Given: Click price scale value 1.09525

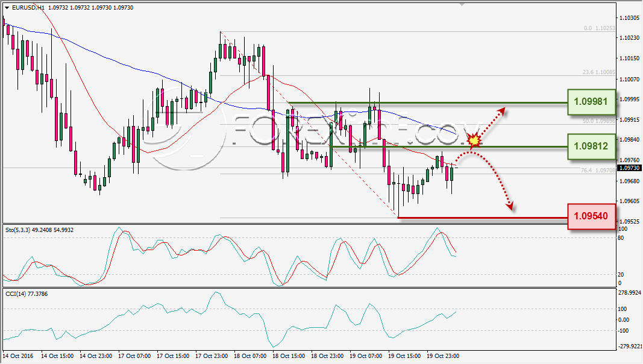Looking at the screenshot, I should (630, 221).
